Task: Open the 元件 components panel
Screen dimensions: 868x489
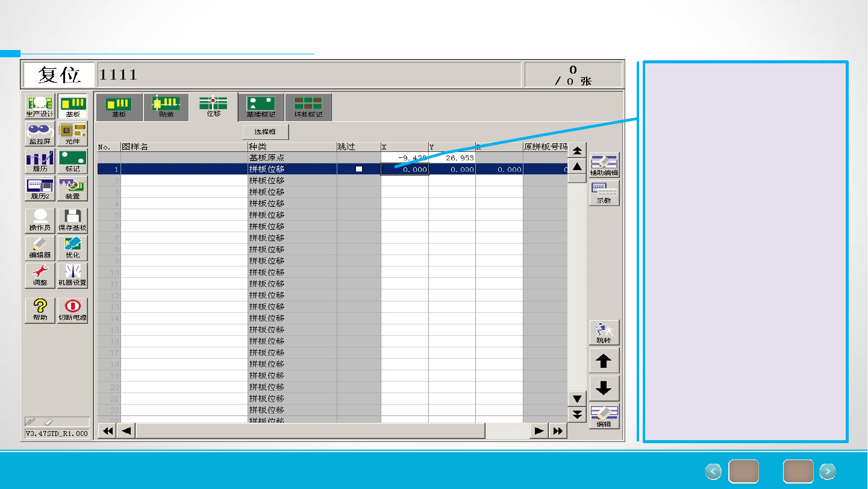Action: tap(72, 133)
